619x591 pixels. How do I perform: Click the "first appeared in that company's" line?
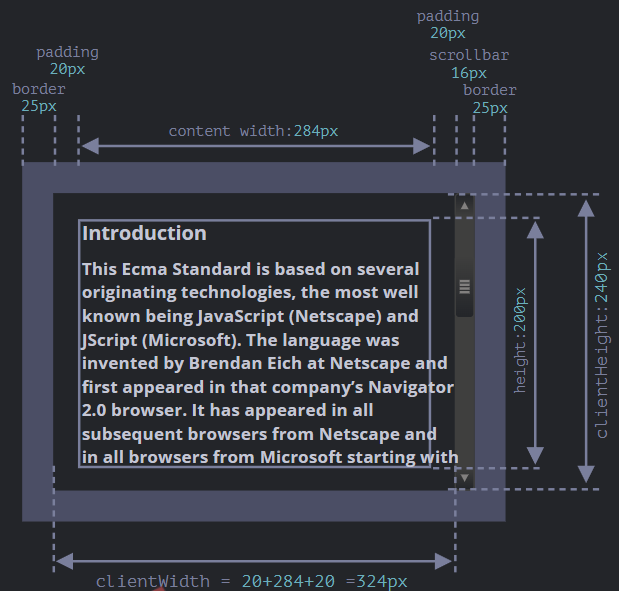(x=268, y=387)
